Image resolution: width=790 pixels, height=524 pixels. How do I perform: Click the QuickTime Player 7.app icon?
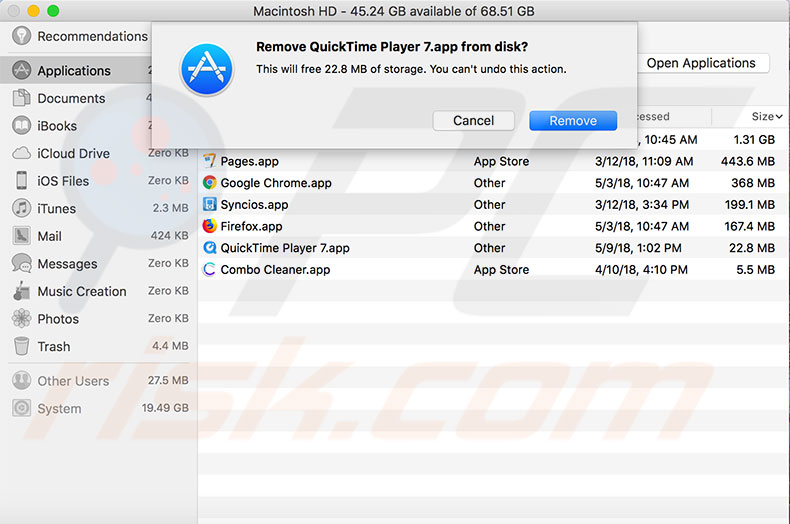coord(209,247)
